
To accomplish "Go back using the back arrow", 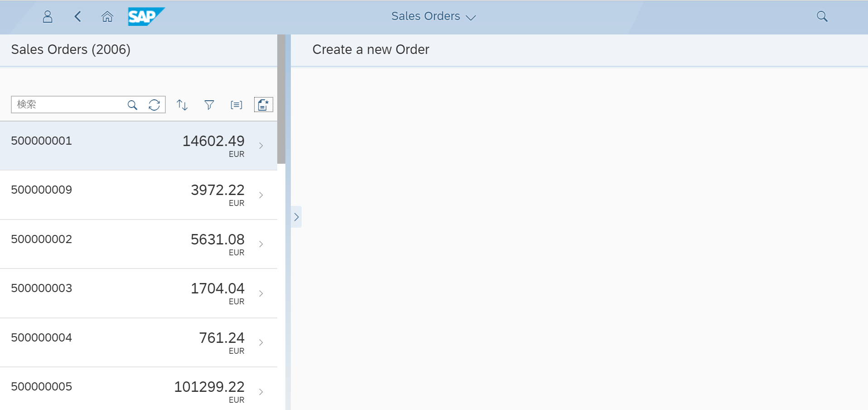I will [78, 17].
